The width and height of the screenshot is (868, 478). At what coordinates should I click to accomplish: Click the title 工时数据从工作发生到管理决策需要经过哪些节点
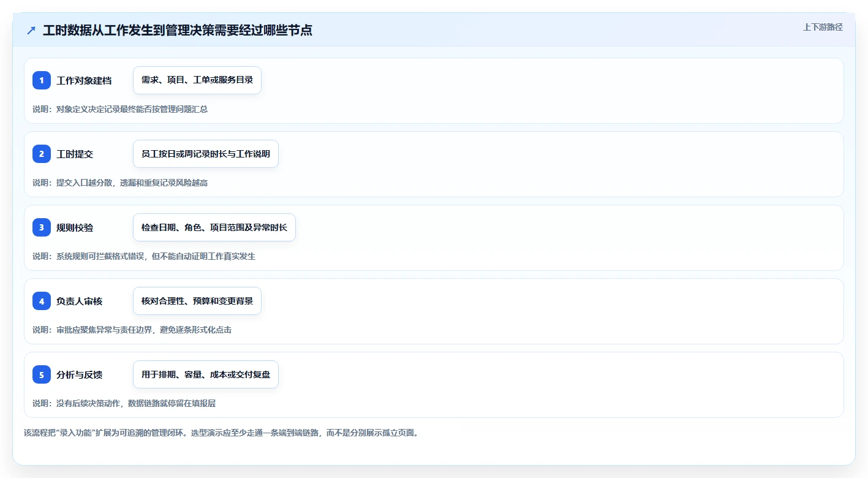click(x=178, y=30)
